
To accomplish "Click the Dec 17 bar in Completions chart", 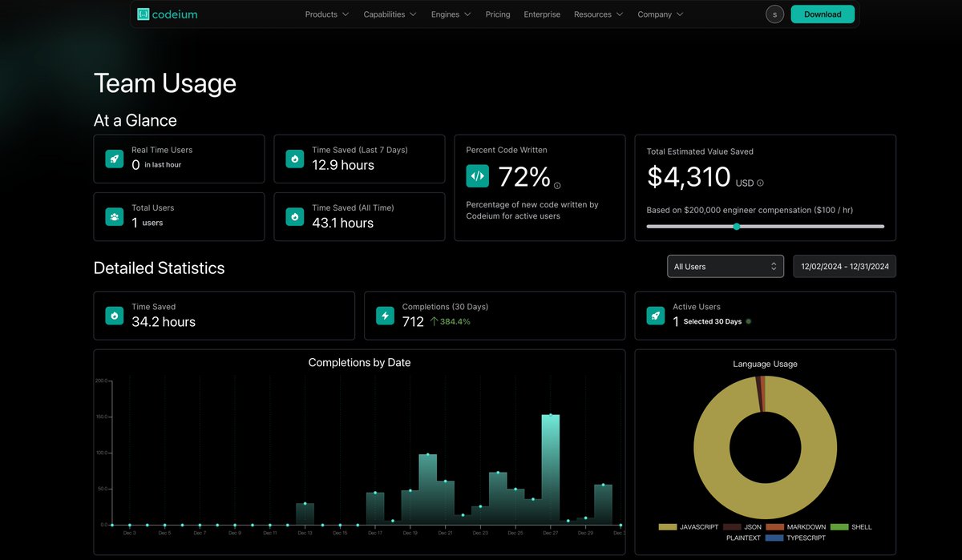I will (375, 509).
